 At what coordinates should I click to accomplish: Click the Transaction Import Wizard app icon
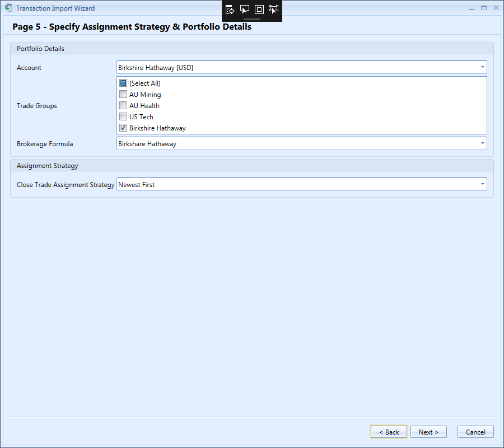click(x=8, y=8)
